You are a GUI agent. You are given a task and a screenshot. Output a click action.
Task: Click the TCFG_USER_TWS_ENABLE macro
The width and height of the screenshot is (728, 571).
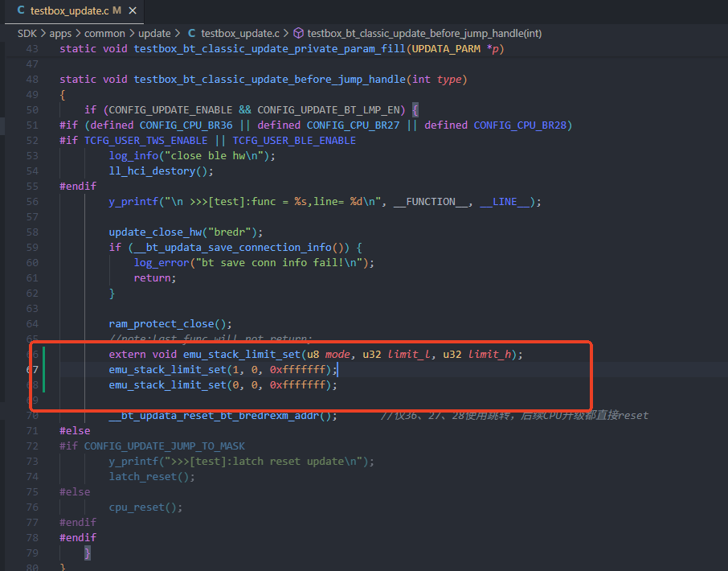point(145,140)
